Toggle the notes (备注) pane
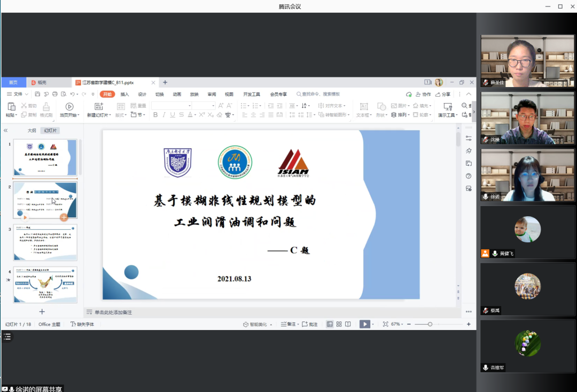This screenshot has height=392, width=577. 288,324
